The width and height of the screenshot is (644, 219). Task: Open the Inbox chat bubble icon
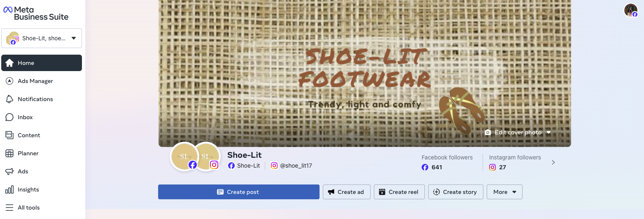click(9, 117)
